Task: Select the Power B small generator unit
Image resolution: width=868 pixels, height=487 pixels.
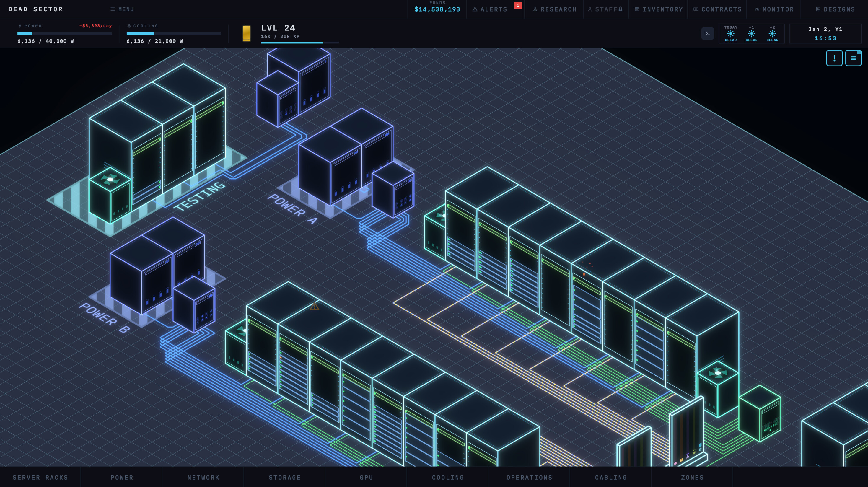Action: point(194,305)
